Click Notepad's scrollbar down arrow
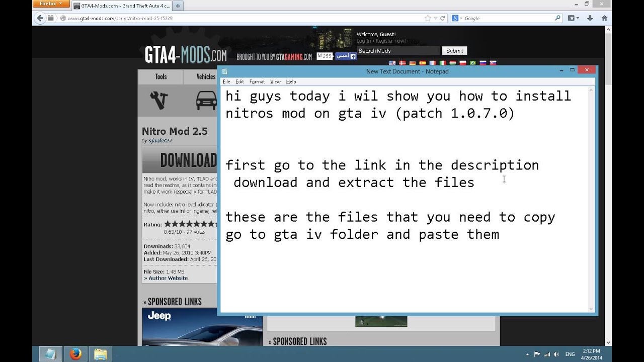This screenshot has height=362, width=644. tap(592, 309)
